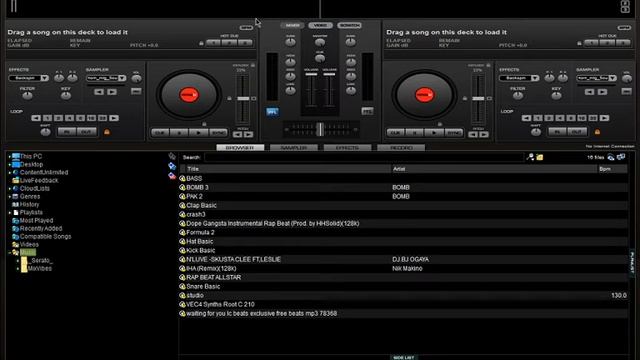
Task: Click the hot cue lock icon on right deck
Action: [579, 43]
